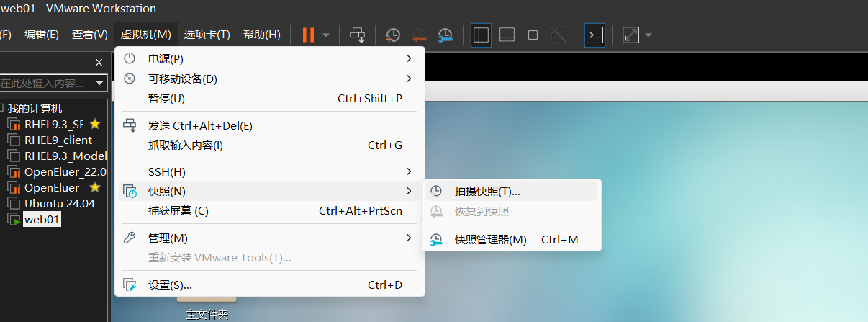Click the favorite star next to OpenEluer_
The image size is (868, 322).
pyautogui.click(x=95, y=188)
